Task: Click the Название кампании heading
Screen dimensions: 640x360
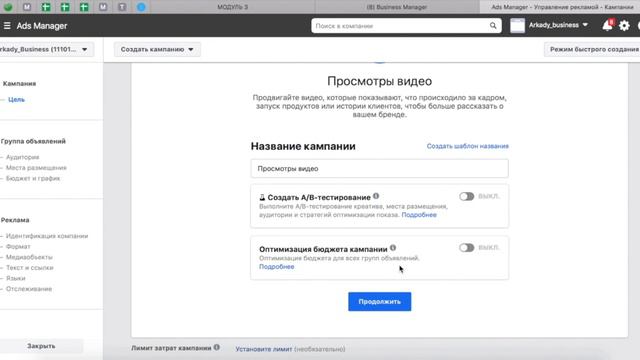Action: [303, 146]
